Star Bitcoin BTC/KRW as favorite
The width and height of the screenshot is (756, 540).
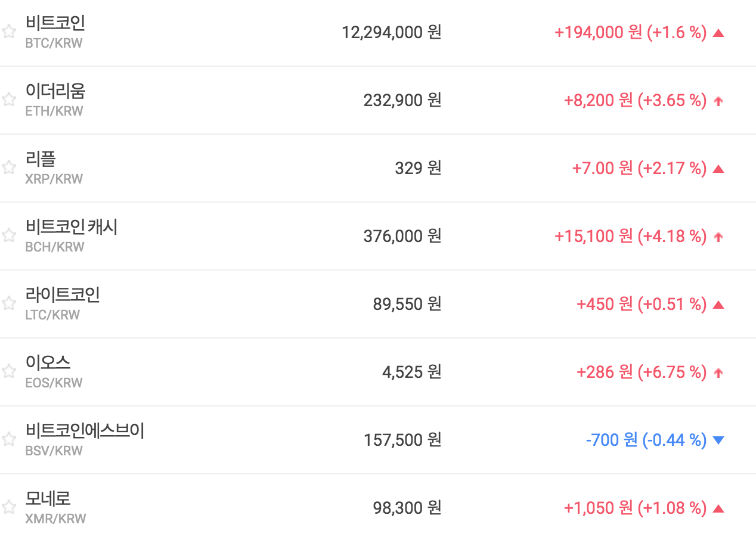[8, 32]
